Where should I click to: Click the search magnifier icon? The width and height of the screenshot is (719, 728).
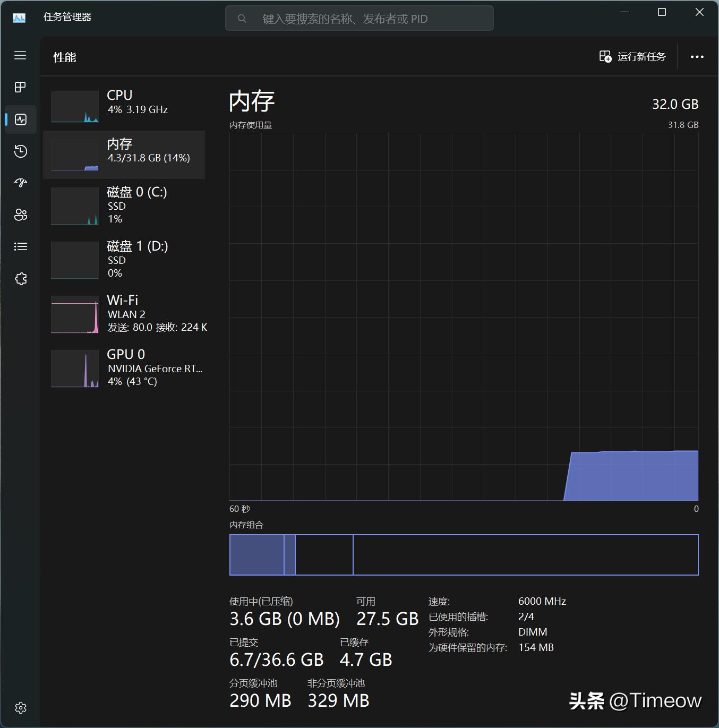[242, 18]
